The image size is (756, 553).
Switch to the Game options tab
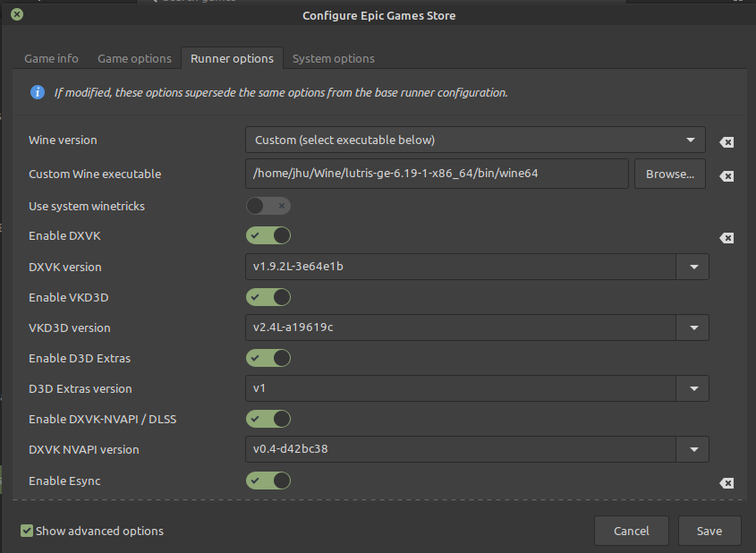click(134, 58)
